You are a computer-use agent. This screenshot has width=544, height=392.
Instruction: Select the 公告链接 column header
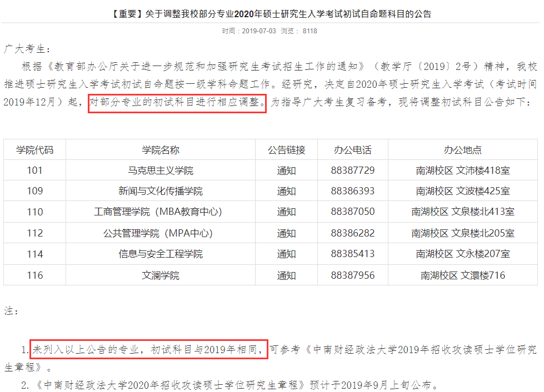click(286, 150)
